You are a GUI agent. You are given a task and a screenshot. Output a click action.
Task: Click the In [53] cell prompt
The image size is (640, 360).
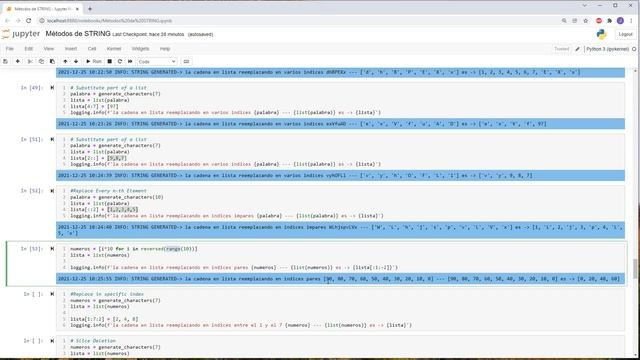point(32,249)
